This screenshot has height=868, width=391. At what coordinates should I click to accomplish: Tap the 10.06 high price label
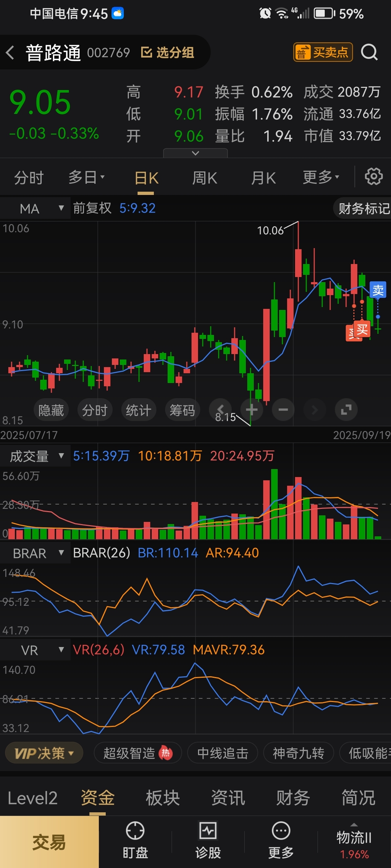pos(270,230)
